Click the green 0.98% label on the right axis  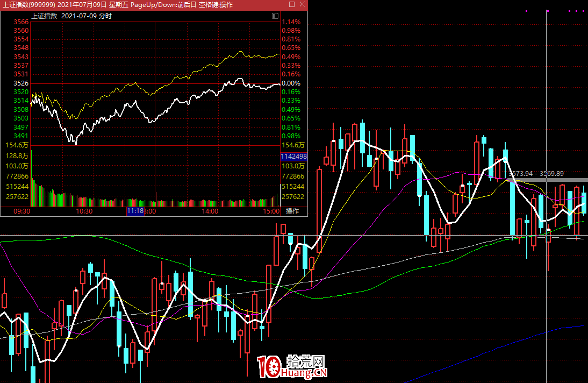(291, 136)
